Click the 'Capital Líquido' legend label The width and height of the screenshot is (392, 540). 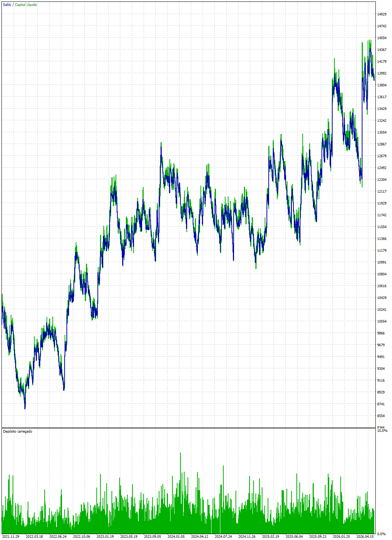coord(26,5)
